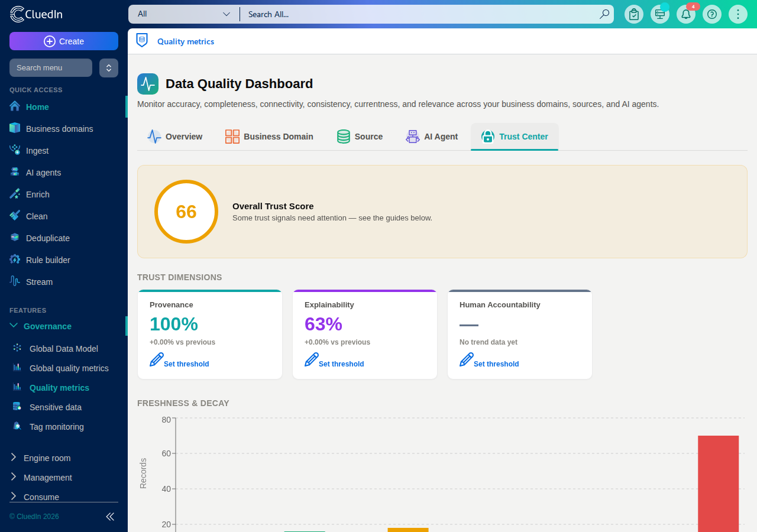Switch to the Source tab
The height and width of the screenshot is (532, 757).
[x=360, y=137]
